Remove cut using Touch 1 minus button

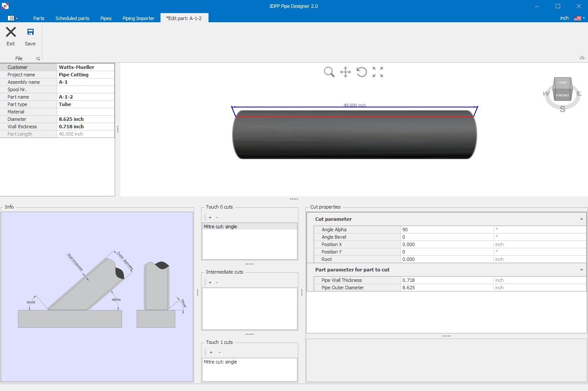tap(219, 352)
